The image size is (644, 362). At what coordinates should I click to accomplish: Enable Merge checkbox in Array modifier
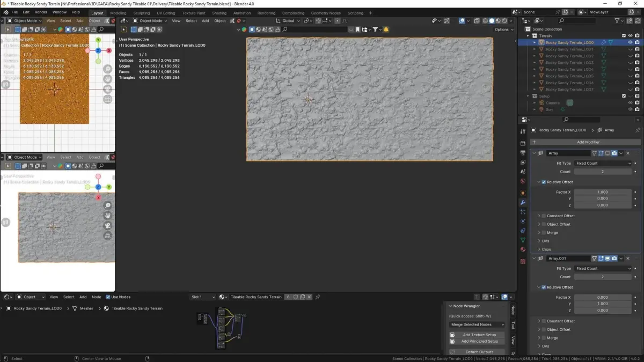pos(544,233)
